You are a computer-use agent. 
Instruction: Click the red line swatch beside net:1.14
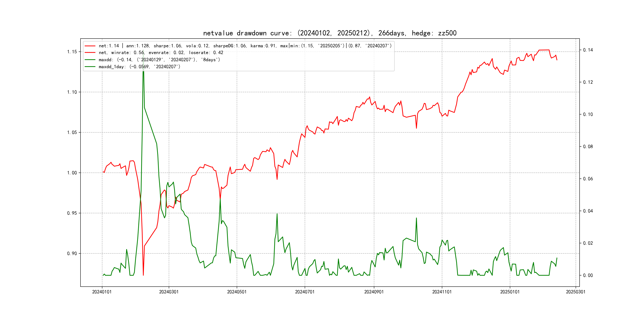tap(90, 46)
